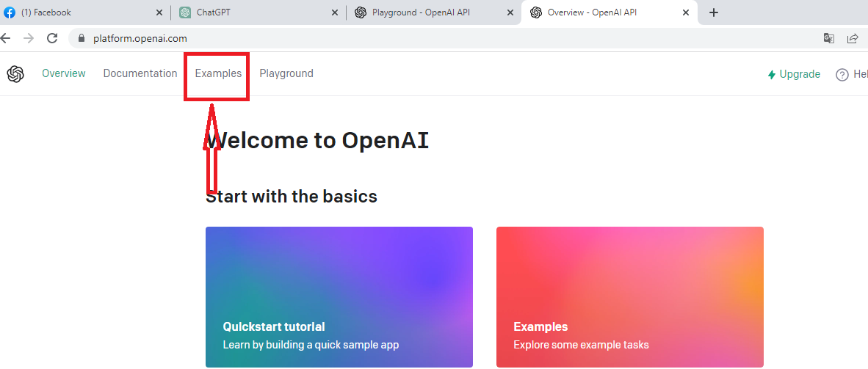The height and width of the screenshot is (369, 868).
Task: Reload the page with the refresh icon
Action: (52, 38)
